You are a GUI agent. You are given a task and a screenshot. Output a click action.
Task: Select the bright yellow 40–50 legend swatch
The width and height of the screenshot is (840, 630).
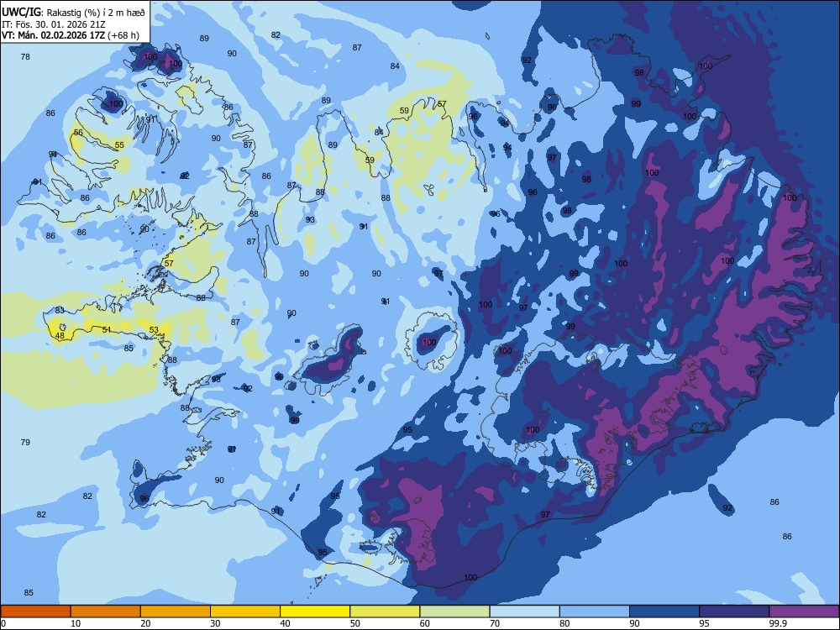pos(315,612)
